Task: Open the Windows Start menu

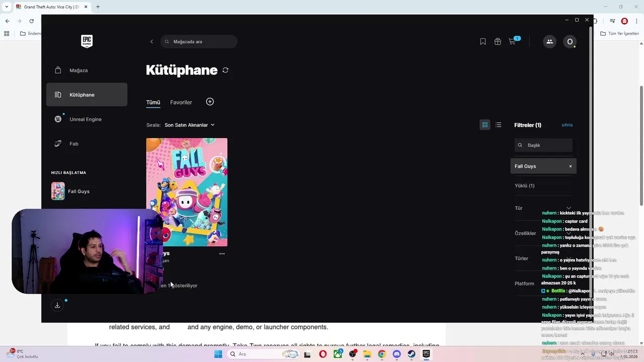Action: (218, 354)
